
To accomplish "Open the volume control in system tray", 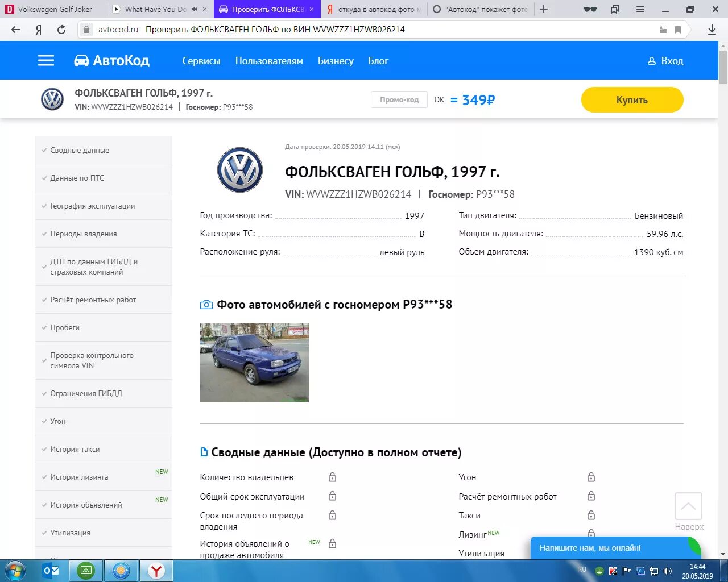I will coord(668,571).
